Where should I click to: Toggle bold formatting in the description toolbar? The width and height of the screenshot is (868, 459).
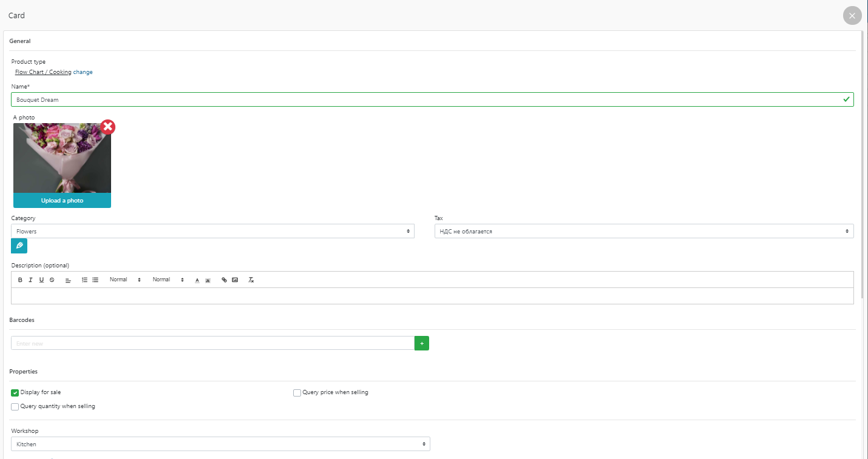(x=20, y=280)
